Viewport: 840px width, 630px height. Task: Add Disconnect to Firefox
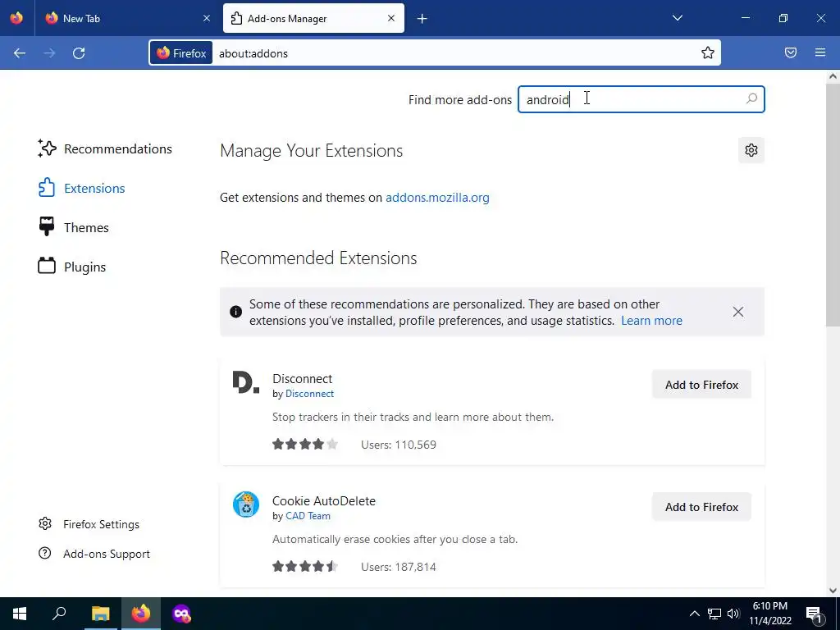(x=701, y=385)
